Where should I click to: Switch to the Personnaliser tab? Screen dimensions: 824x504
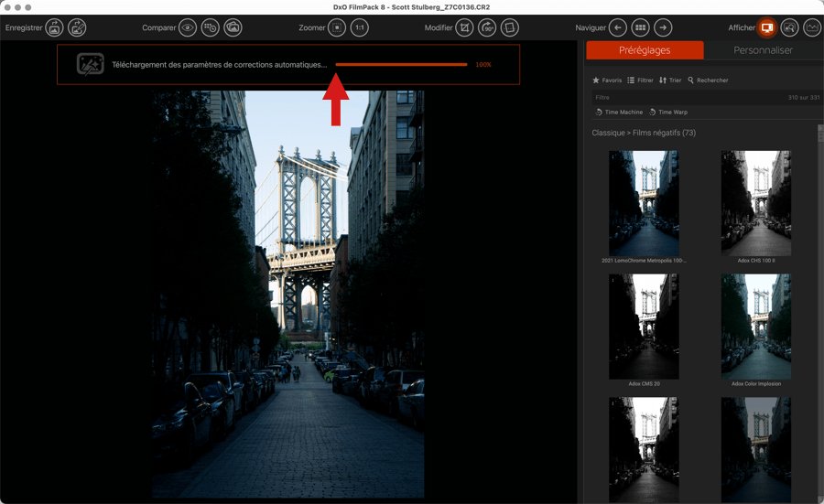click(763, 50)
